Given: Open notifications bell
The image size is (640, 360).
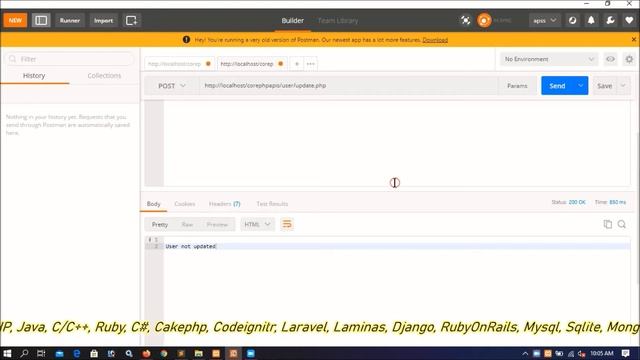Looking at the screenshot, I should [x=591, y=20].
